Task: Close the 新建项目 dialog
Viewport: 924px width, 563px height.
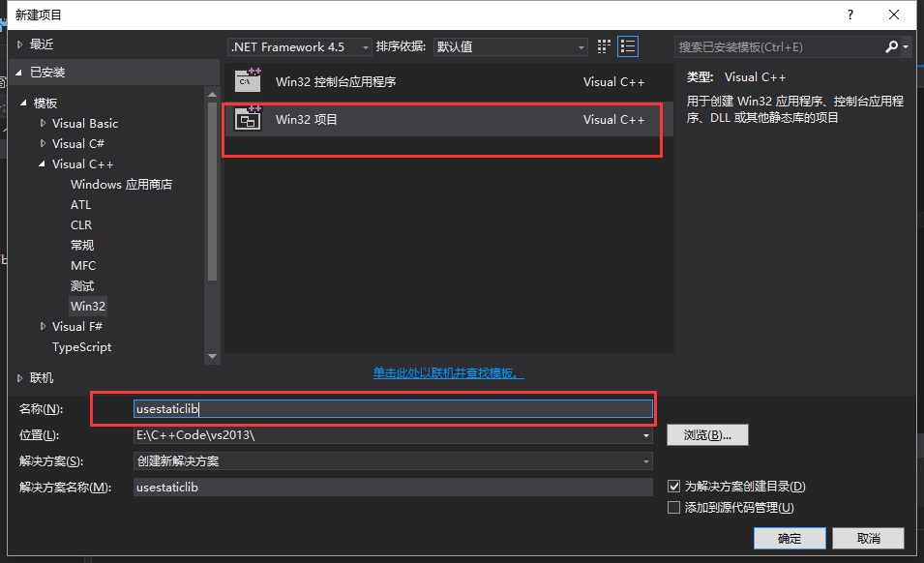Action: [894, 15]
